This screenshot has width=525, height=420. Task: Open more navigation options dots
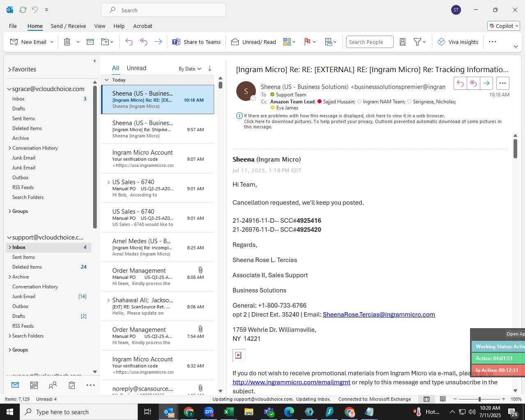pos(91,385)
